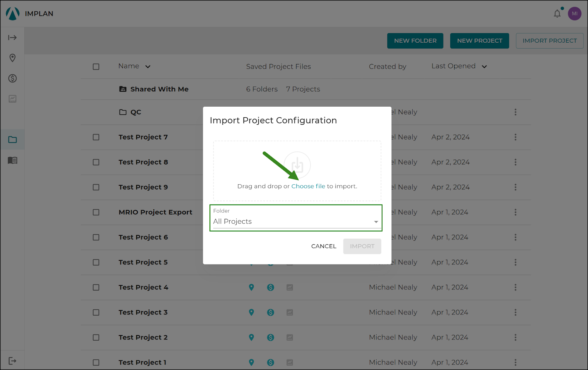
Task: Open the Projects folder icon in sidebar
Action: (x=12, y=139)
